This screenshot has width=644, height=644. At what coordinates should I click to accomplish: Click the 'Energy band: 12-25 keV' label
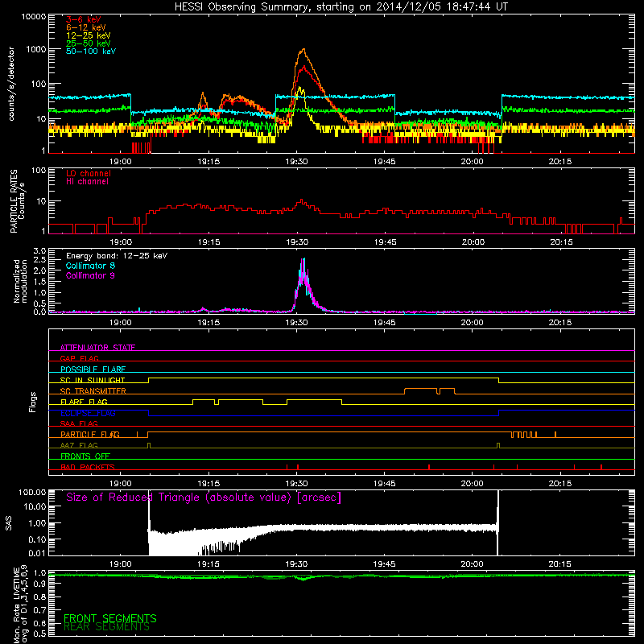tap(117, 256)
